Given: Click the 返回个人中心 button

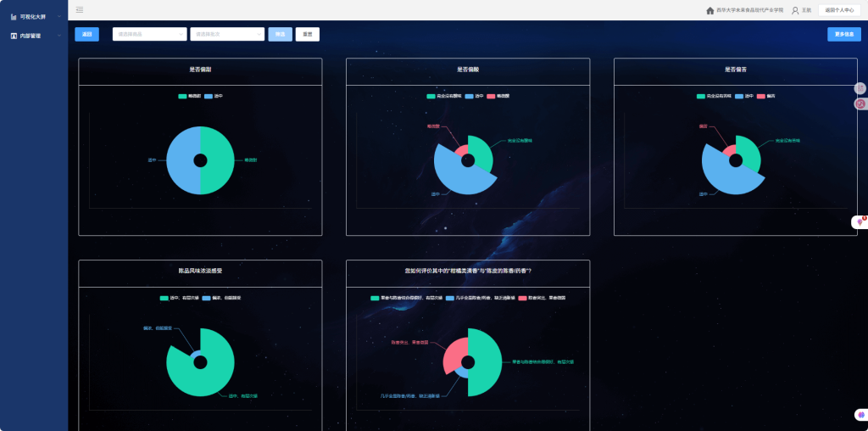Looking at the screenshot, I should tap(839, 10).
